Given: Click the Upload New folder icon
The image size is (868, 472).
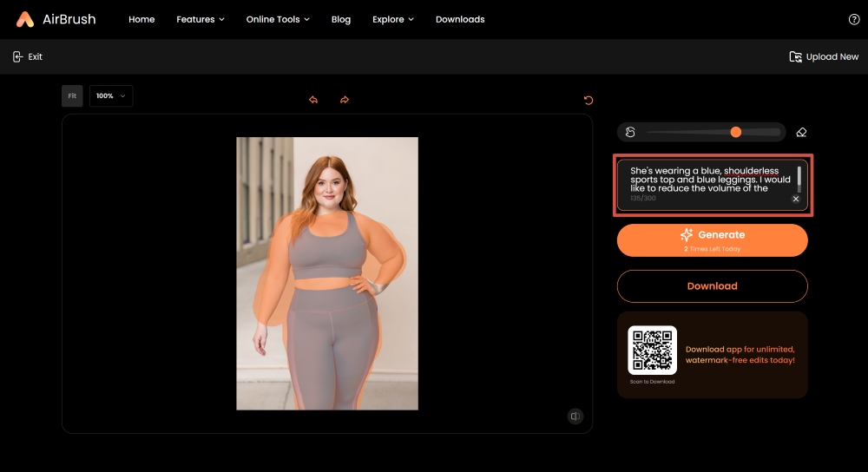Looking at the screenshot, I should [x=795, y=56].
